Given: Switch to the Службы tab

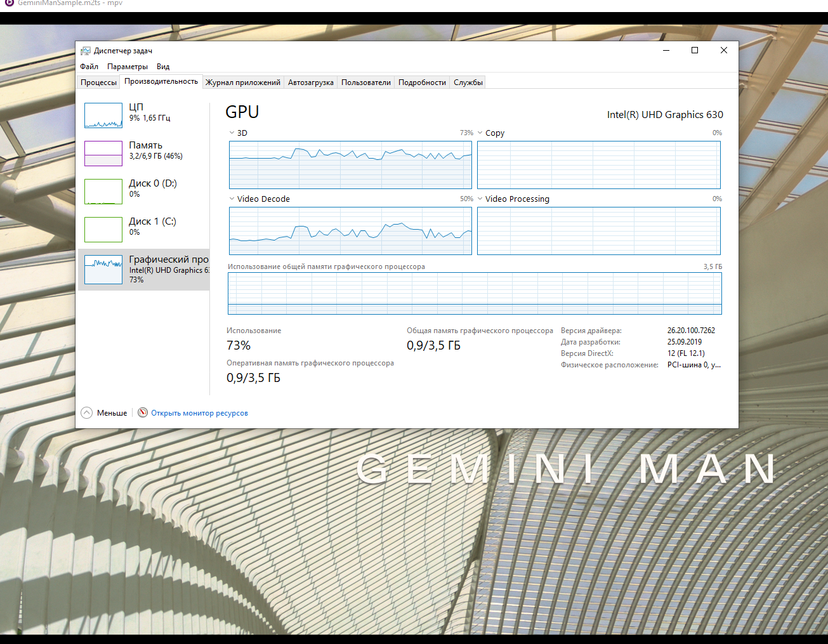Looking at the screenshot, I should click(468, 82).
